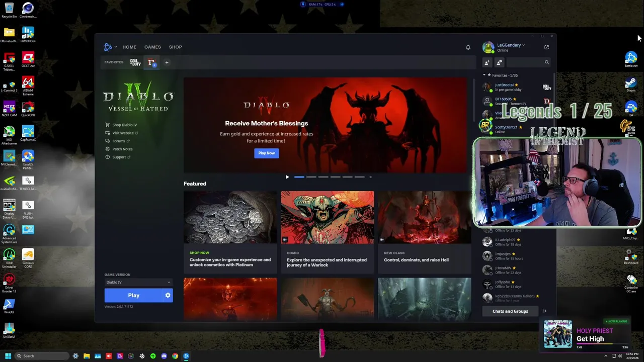The height and width of the screenshot is (362, 644).
Task: Select WinUtil desktop shortcut
Action: point(9,306)
